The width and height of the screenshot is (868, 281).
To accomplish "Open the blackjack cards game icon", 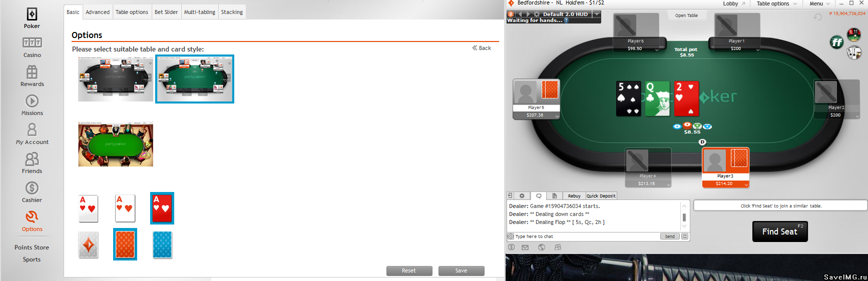I will (x=854, y=52).
